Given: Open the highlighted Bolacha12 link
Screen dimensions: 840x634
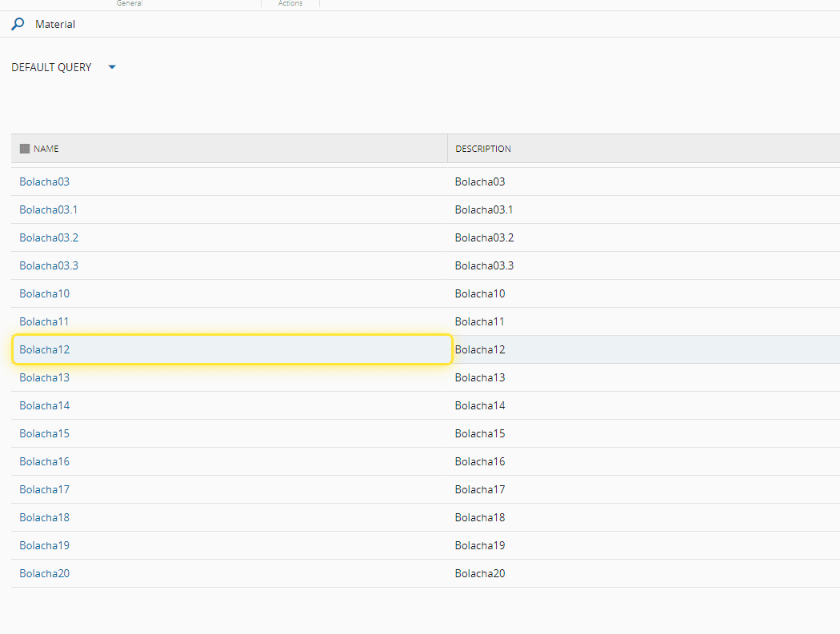Looking at the screenshot, I should 45,349.
